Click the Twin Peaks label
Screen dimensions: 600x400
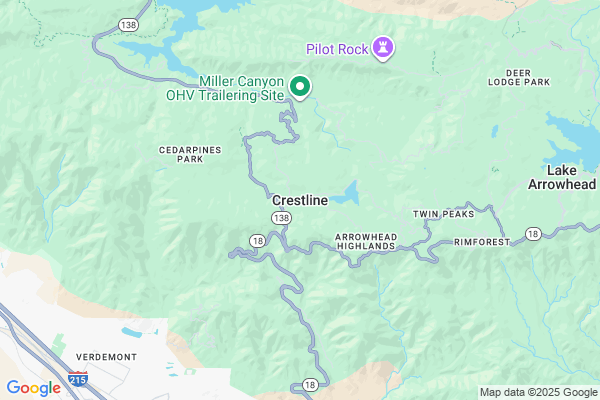point(443,214)
